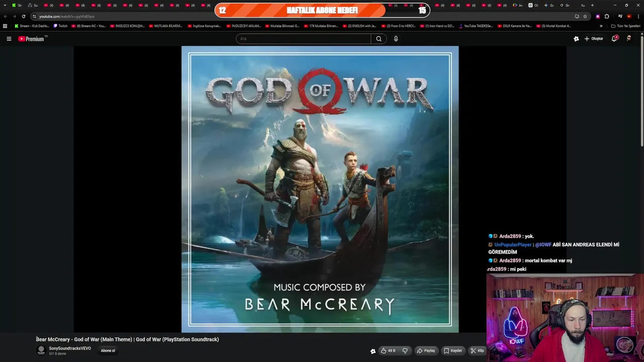Go forward in browser history
This screenshot has height=362, width=644.
tap(14, 16)
